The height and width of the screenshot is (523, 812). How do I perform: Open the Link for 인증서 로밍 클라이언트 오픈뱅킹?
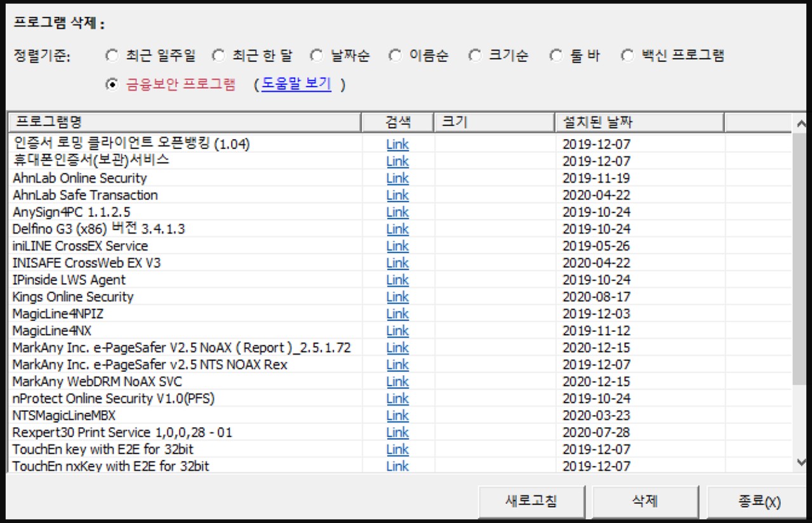(x=398, y=144)
